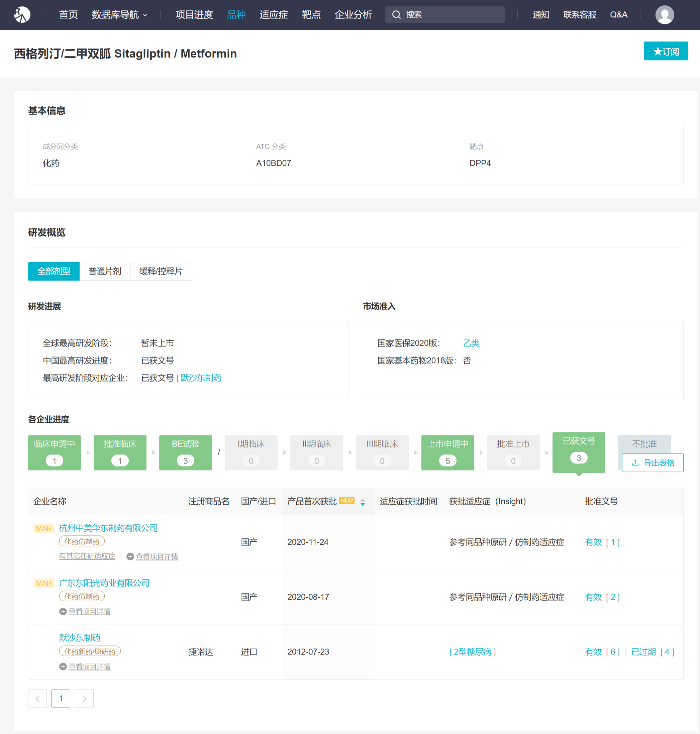Viewport: 700px width, 734px height.
Task: Open 默沙东制药 company link in table
Action: pyautogui.click(x=80, y=638)
